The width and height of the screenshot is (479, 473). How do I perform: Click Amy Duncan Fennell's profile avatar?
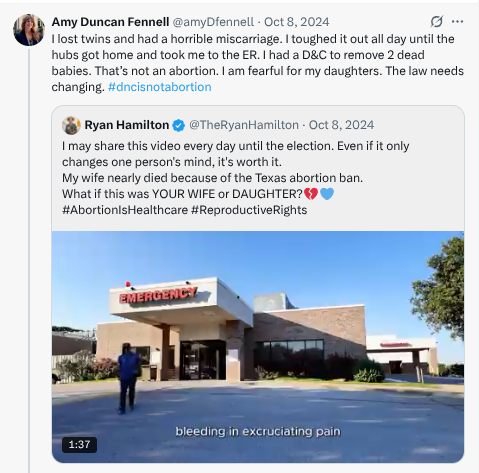click(x=29, y=30)
